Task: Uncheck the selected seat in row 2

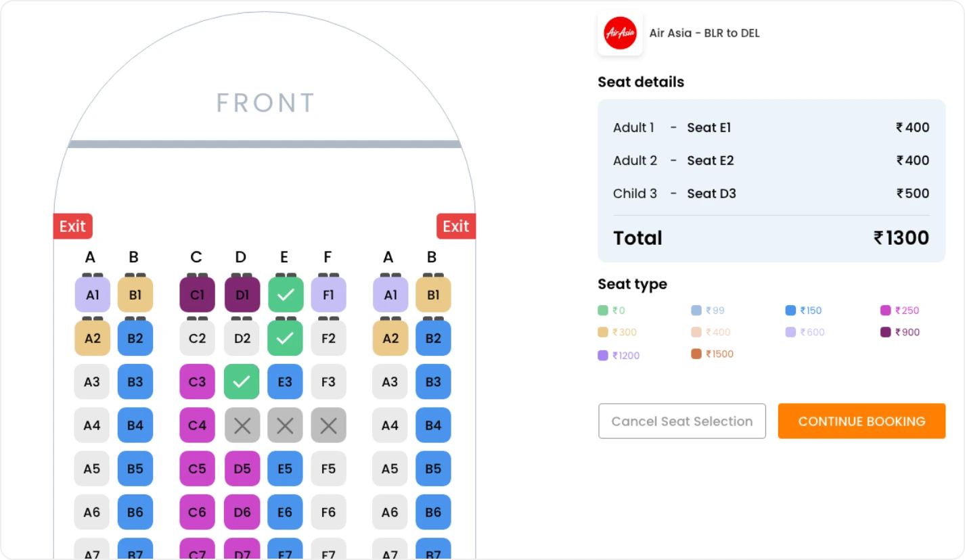Action: click(285, 338)
